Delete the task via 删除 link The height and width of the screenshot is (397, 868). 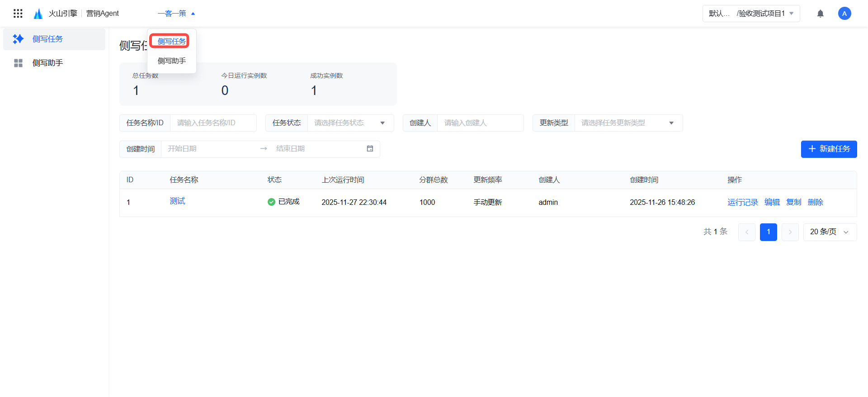coord(815,202)
